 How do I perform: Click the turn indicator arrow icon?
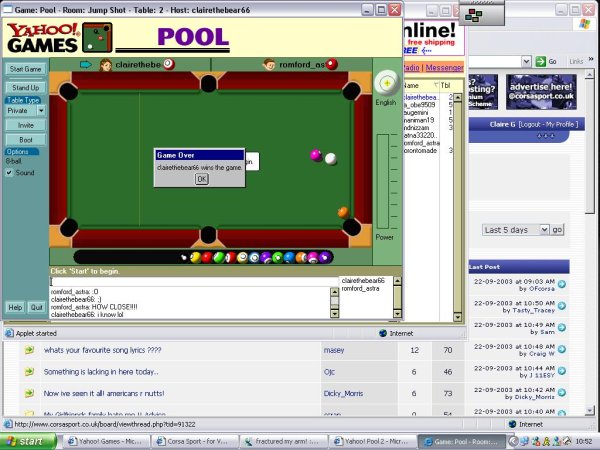point(86,65)
